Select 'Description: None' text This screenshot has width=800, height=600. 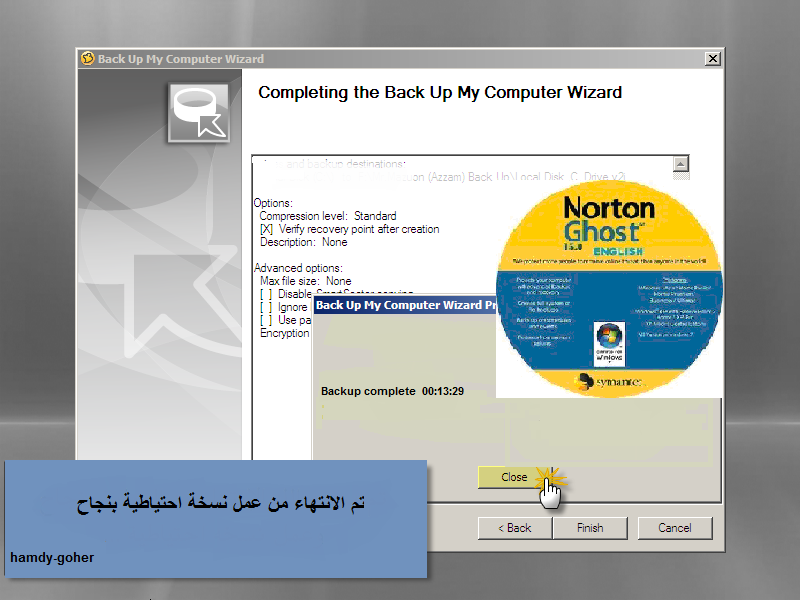[x=304, y=242]
